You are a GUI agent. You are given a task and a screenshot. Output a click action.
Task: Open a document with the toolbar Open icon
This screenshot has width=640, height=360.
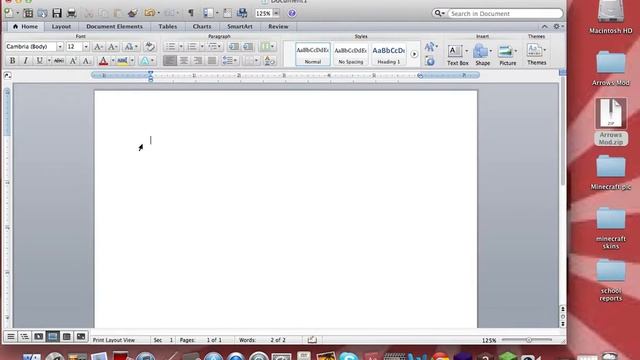click(42, 13)
